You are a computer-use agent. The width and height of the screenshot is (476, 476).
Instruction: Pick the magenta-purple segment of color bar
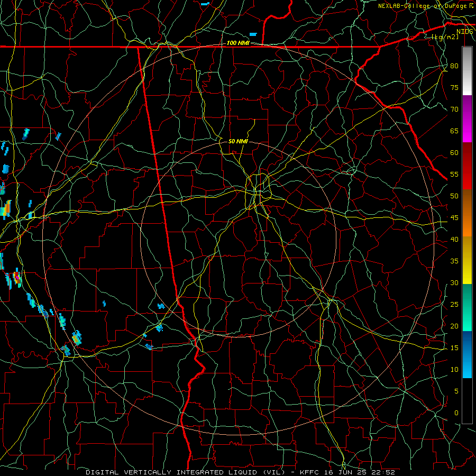(x=467, y=118)
